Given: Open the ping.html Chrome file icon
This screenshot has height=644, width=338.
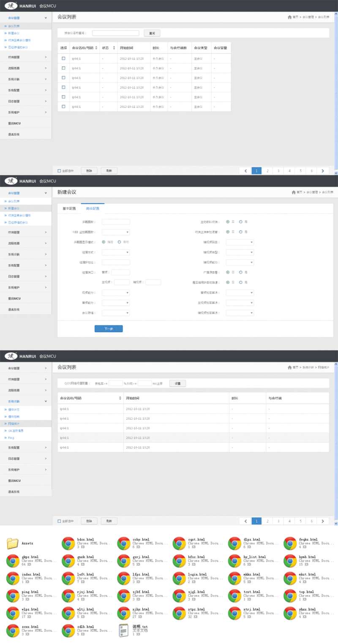Looking at the screenshot, I should (x=13, y=595).
